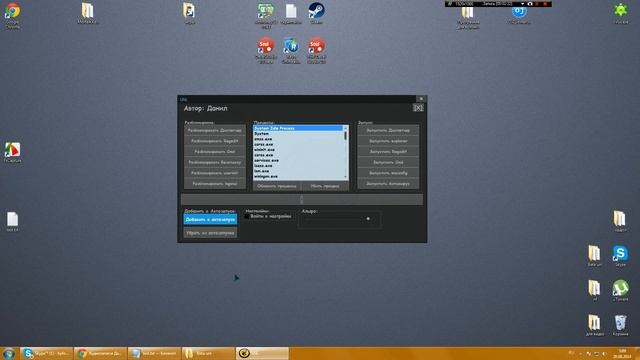Click 'Запустить Regedit' button
Image resolution: width=640 pixels, height=360 pixels.
[388, 151]
